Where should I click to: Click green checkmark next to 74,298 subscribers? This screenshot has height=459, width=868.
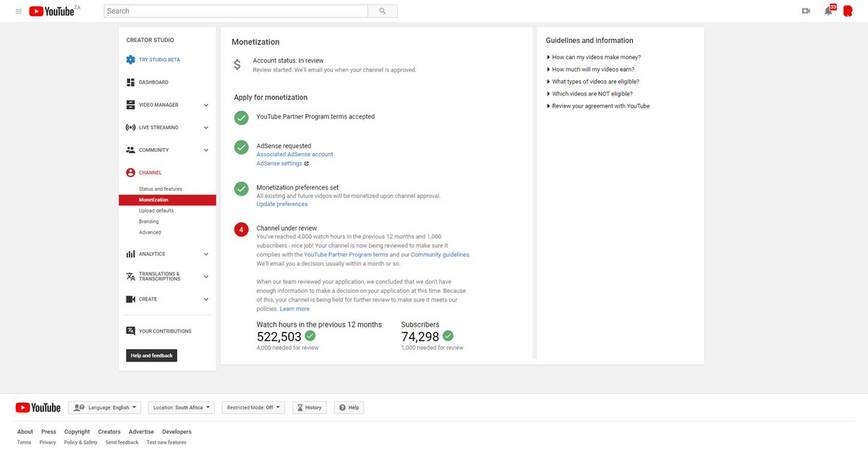coord(448,336)
